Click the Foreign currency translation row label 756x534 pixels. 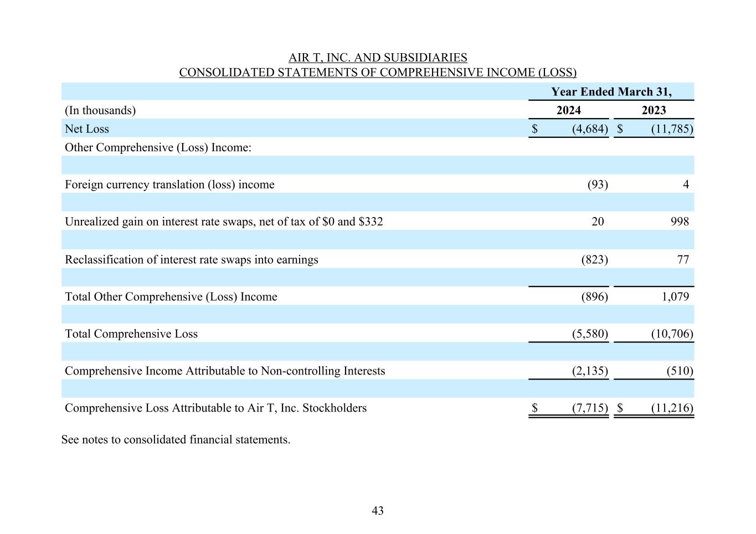pos(169,184)
